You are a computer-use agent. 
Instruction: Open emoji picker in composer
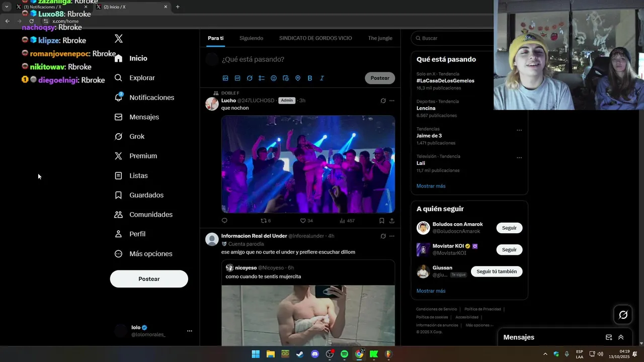274,78
